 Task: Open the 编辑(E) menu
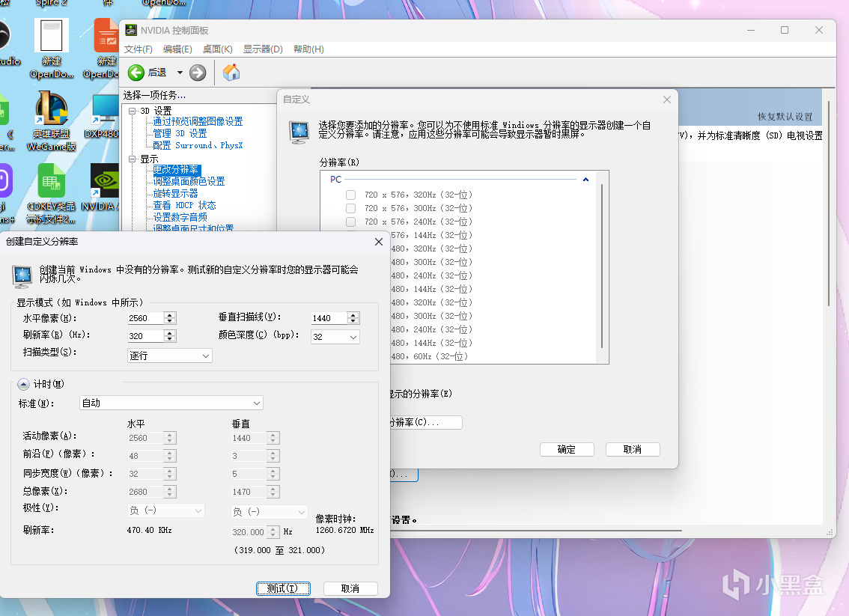point(177,49)
